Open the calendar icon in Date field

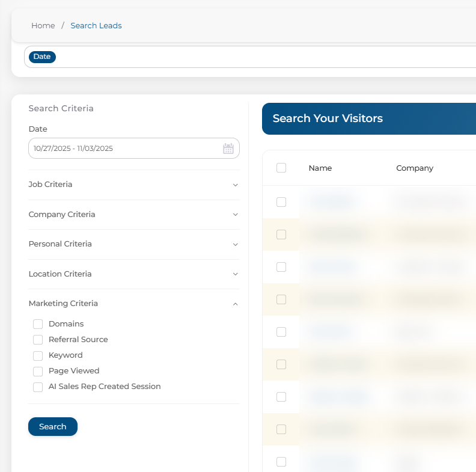click(228, 149)
